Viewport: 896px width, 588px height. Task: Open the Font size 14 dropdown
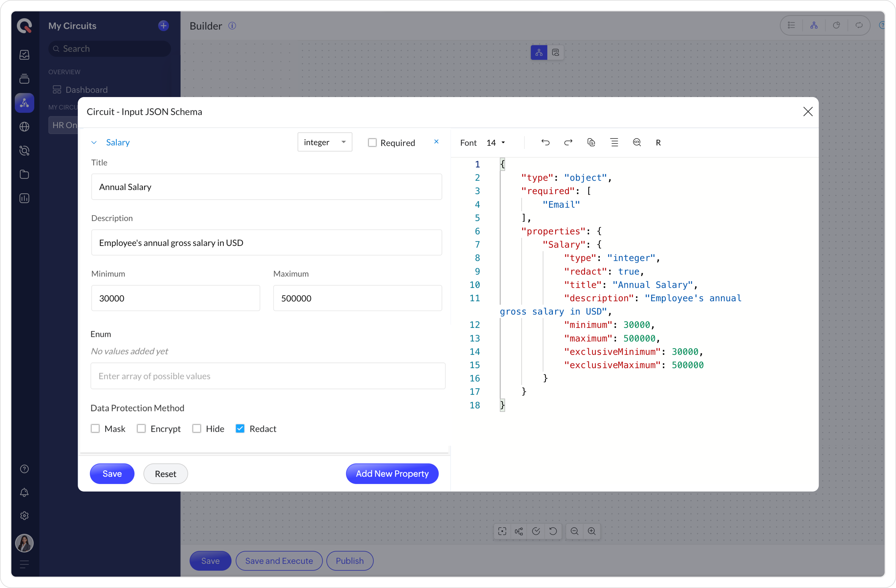(496, 143)
